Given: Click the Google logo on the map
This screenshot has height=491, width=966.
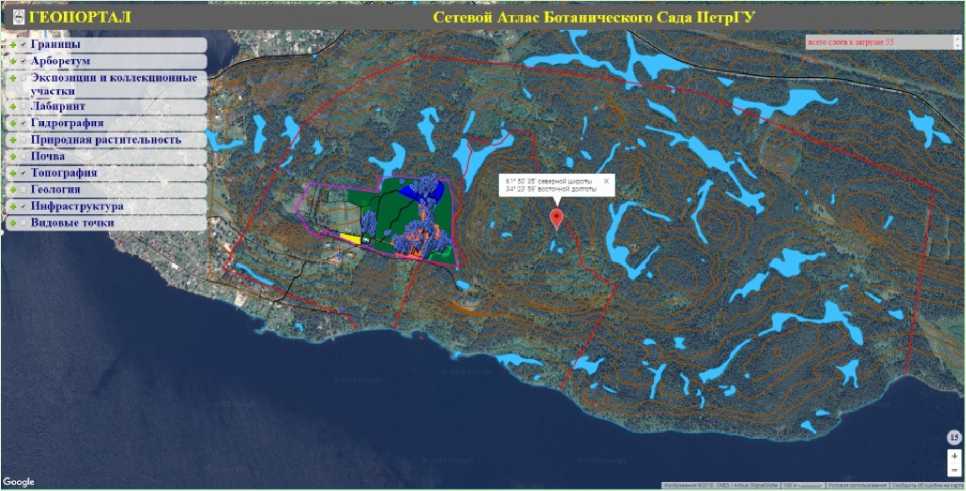Looking at the screenshot, I should click(x=18, y=482).
